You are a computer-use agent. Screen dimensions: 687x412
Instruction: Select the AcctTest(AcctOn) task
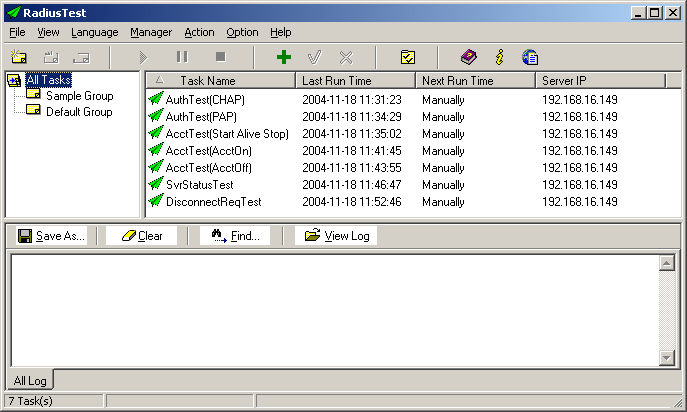click(x=209, y=151)
